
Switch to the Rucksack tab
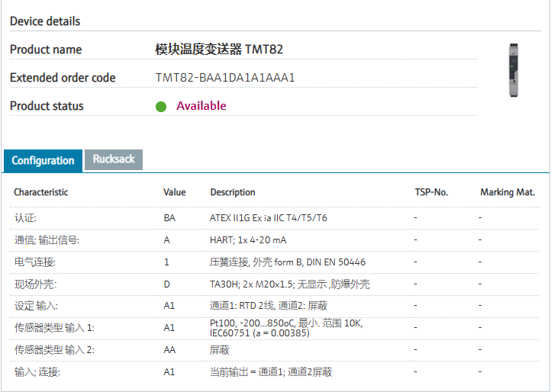(x=114, y=159)
